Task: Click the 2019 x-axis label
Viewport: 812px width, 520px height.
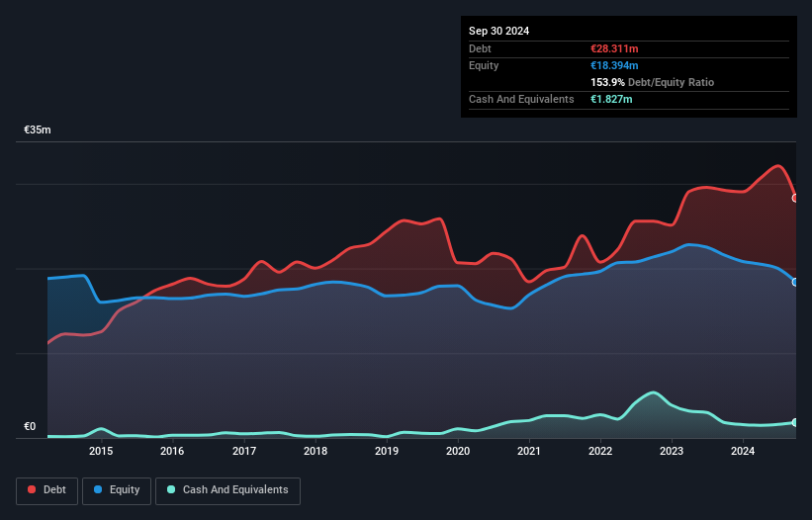Action: coord(387,451)
